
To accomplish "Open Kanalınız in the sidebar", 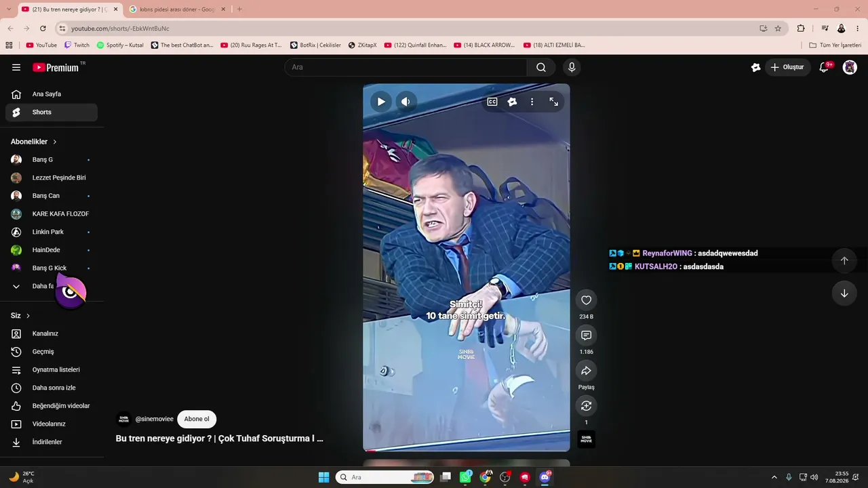I will pyautogui.click(x=52, y=333).
